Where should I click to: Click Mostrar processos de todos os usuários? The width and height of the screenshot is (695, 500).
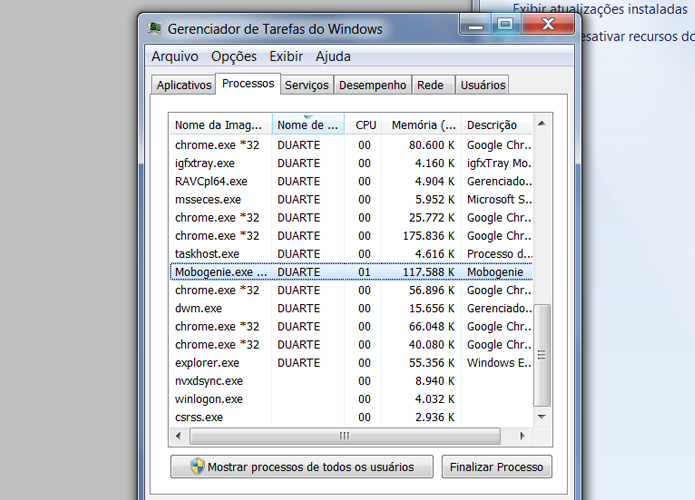coord(301,467)
